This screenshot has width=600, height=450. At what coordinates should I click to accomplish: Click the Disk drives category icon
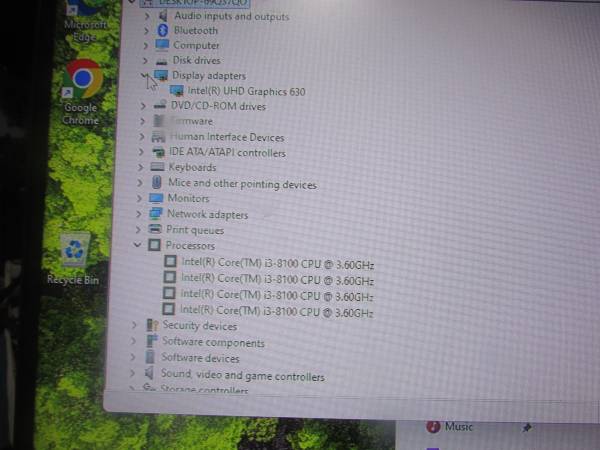[161, 60]
